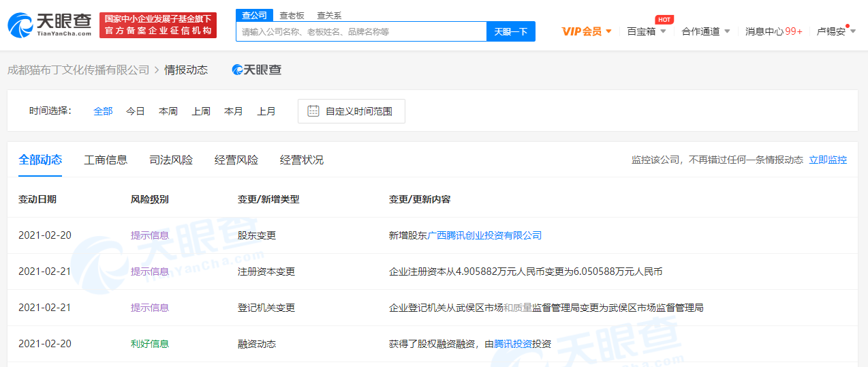Click 注册资本变更 type cell
This screenshot has width=868, height=367.
(266, 271)
